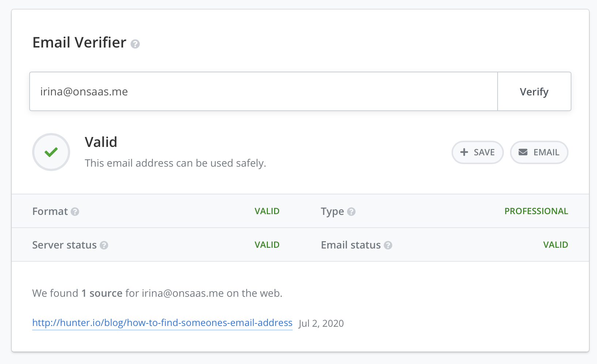Click the plus icon in SAVE button
This screenshot has width=597, height=364.
pyautogui.click(x=464, y=152)
